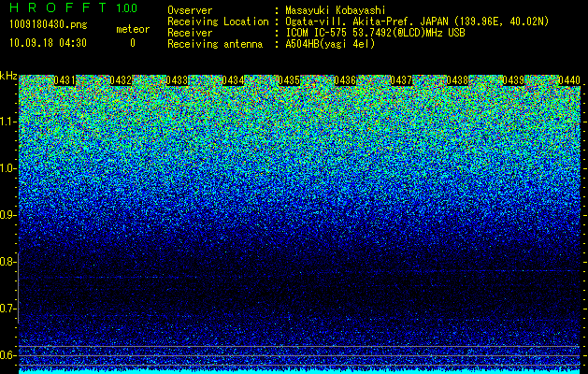Click the 0.9 frequency axis label
Image resolution: width=588 pixels, height=374 pixels.
(7, 215)
